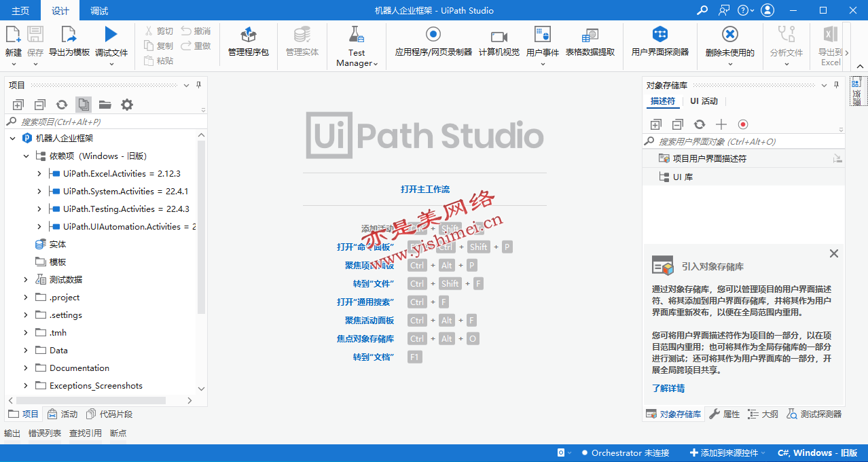Expand the Documentation folder
Screen dimensions: 868x462
(26, 368)
